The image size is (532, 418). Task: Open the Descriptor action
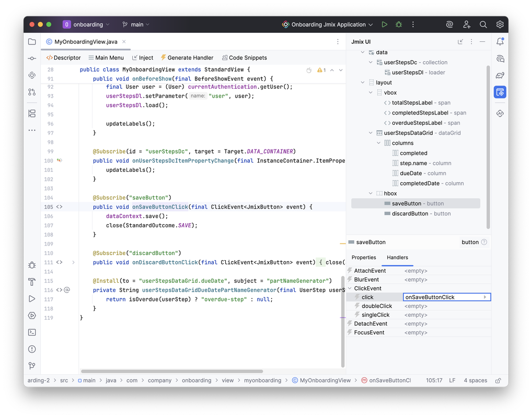coord(63,57)
